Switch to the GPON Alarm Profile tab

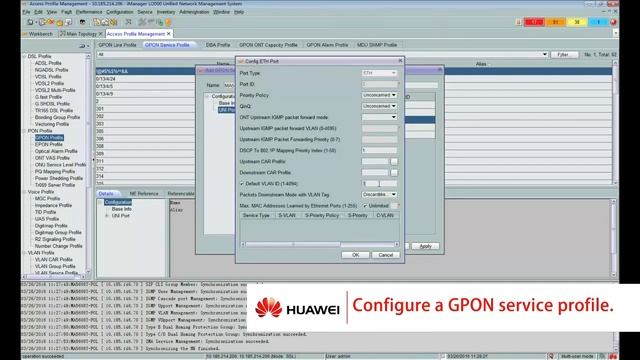coord(327,45)
